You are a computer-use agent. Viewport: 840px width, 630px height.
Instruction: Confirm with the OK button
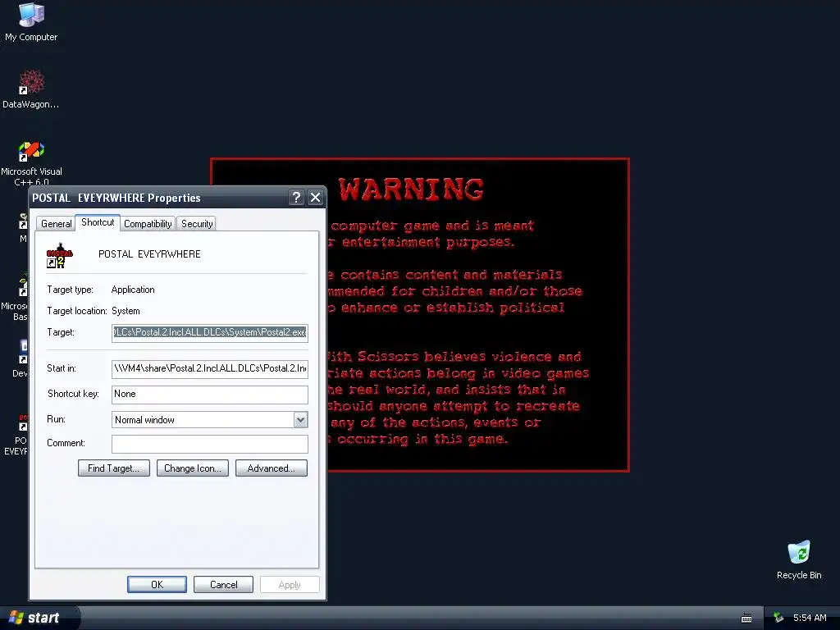pos(157,584)
